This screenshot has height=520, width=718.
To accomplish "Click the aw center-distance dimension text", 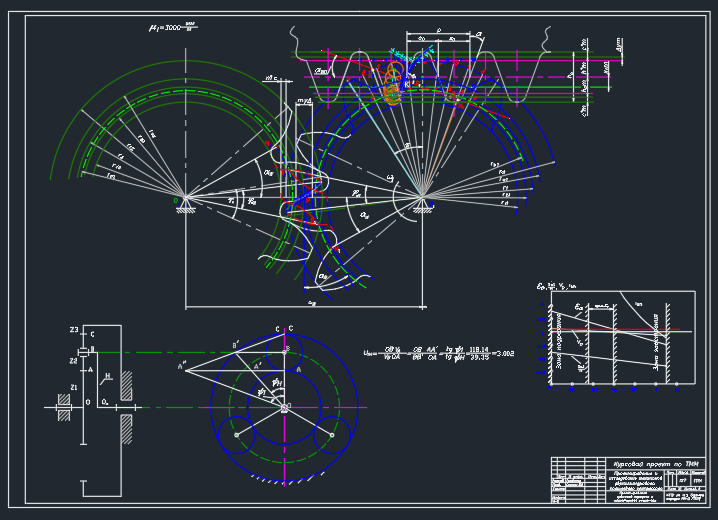I will [x=312, y=303].
